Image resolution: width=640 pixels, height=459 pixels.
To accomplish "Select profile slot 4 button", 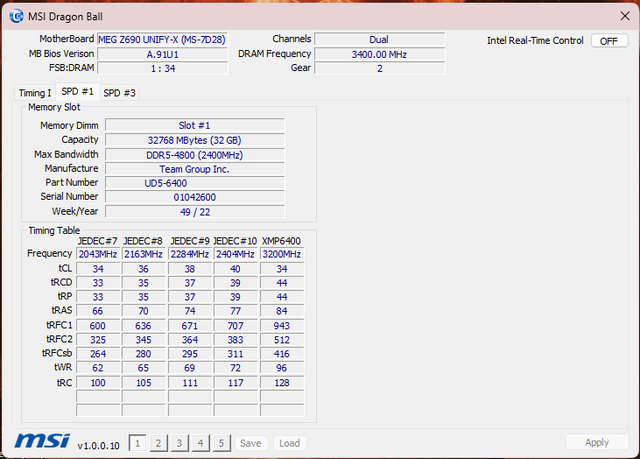I will coord(200,443).
